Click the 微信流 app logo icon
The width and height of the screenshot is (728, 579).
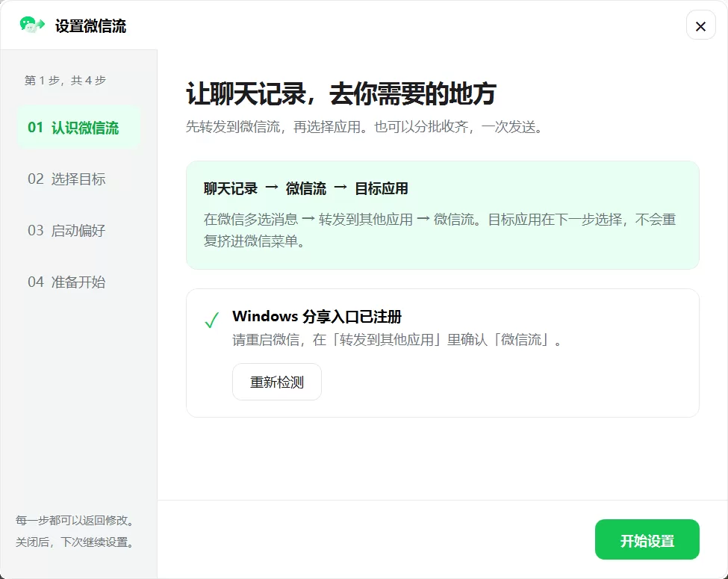pyautogui.click(x=32, y=25)
